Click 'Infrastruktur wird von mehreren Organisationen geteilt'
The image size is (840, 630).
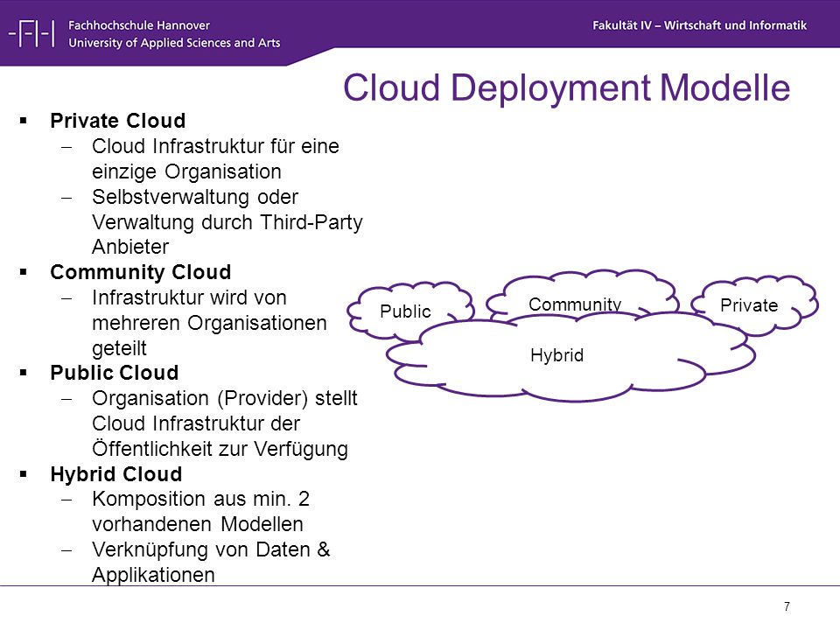pos(209,323)
